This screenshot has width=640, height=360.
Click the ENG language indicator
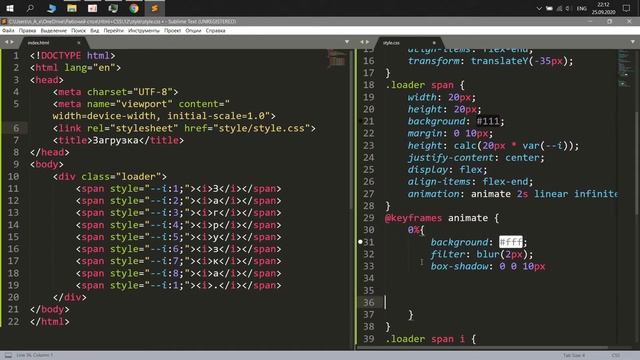[582, 9]
